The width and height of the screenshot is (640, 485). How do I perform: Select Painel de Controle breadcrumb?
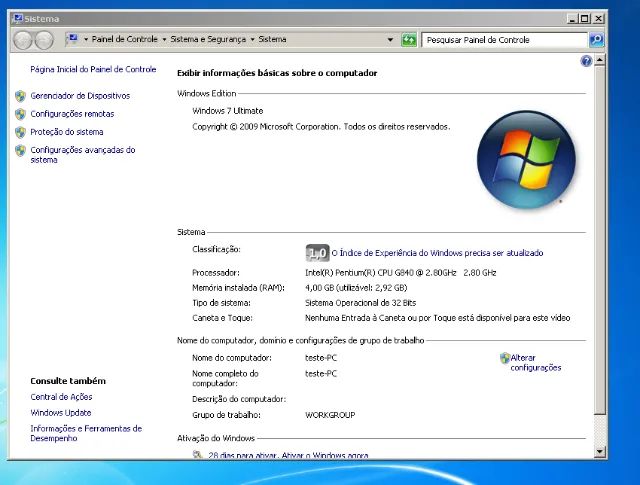pos(124,39)
